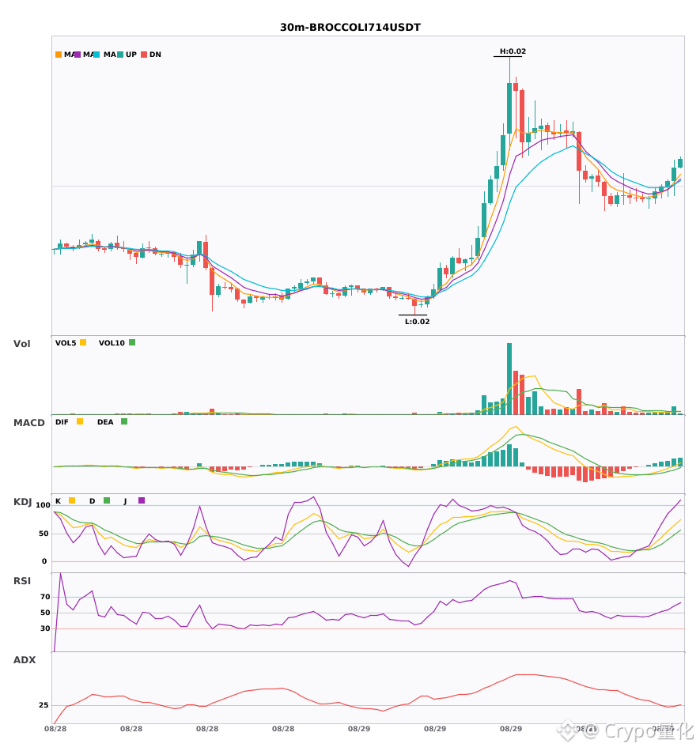Click the RSI axis value 30
The width and height of the screenshot is (700, 751).
coord(46,628)
